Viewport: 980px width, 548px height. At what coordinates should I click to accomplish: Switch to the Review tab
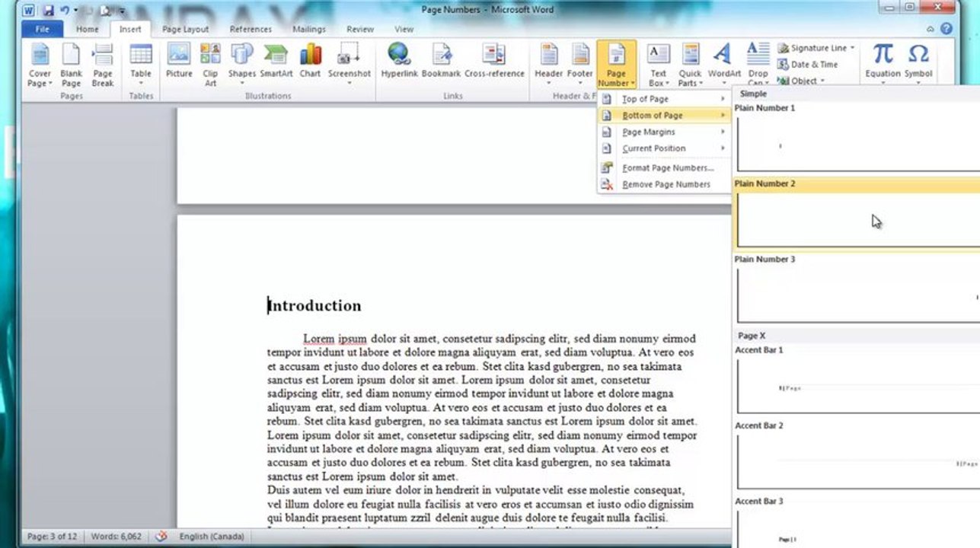[x=360, y=29]
